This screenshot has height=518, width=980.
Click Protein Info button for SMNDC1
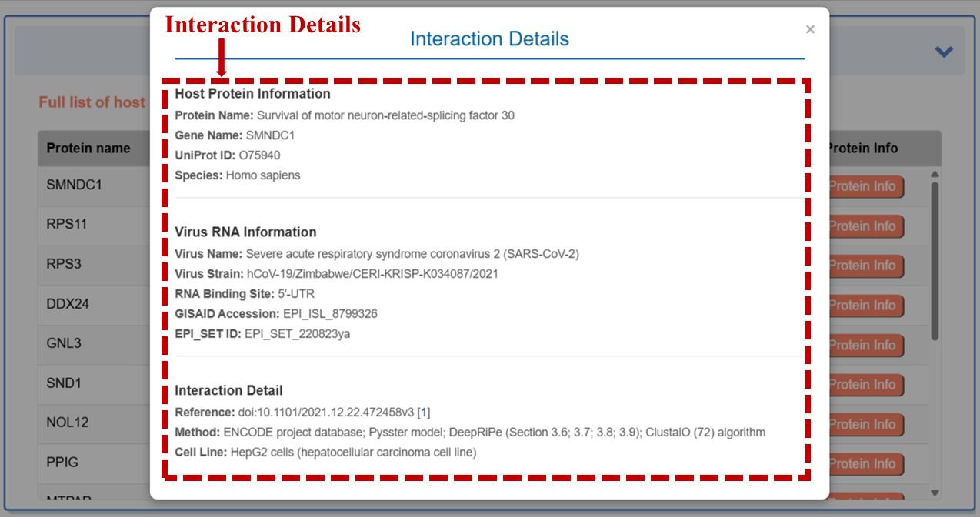click(865, 186)
